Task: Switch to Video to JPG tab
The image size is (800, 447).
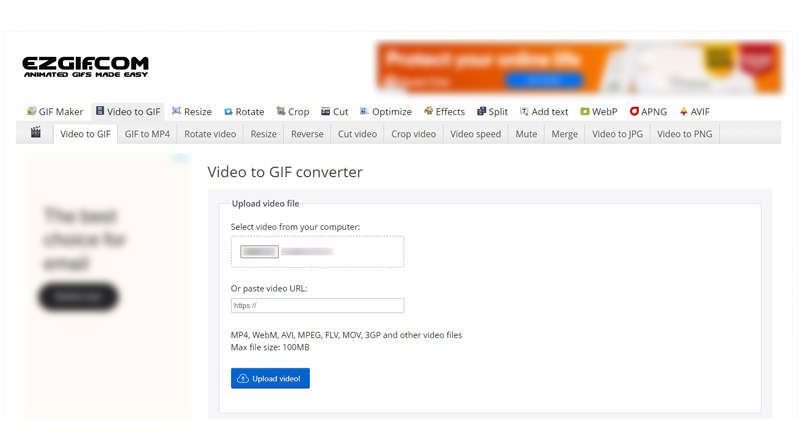Action: pos(617,134)
